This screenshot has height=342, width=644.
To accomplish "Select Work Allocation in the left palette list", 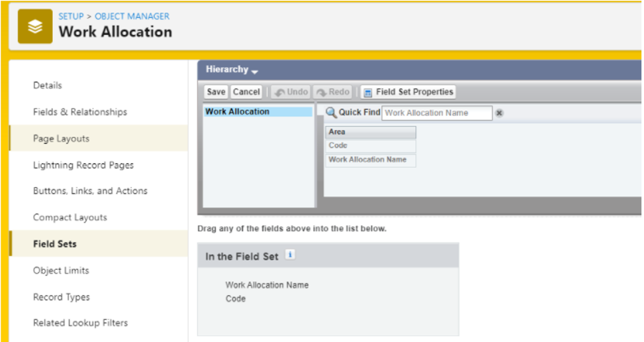I will [x=238, y=112].
